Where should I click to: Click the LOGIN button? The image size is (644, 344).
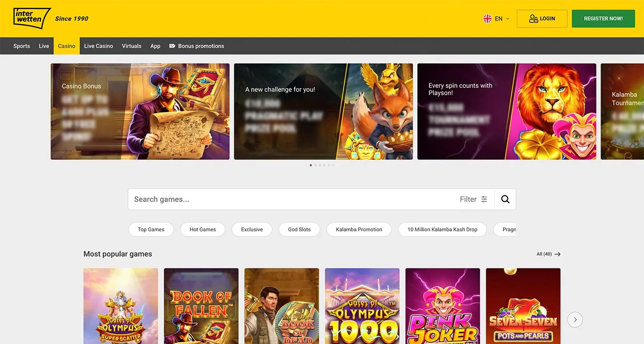pyautogui.click(x=542, y=19)
